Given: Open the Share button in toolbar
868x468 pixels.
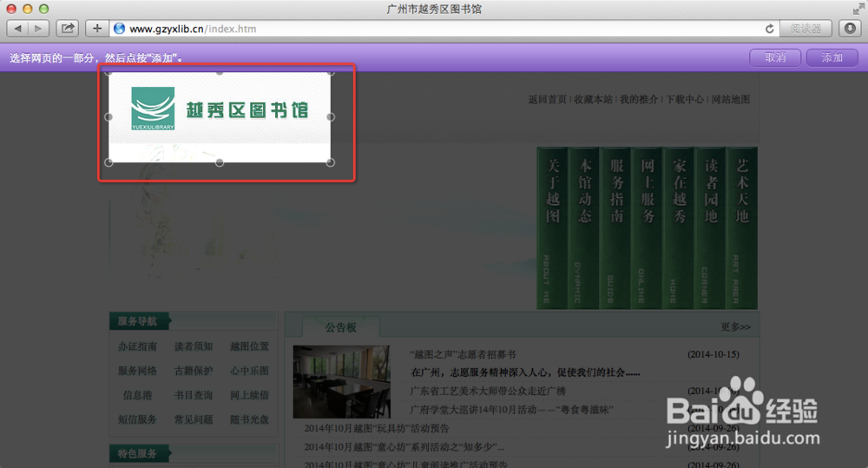Looking at the screenshot, I should 68,29.
